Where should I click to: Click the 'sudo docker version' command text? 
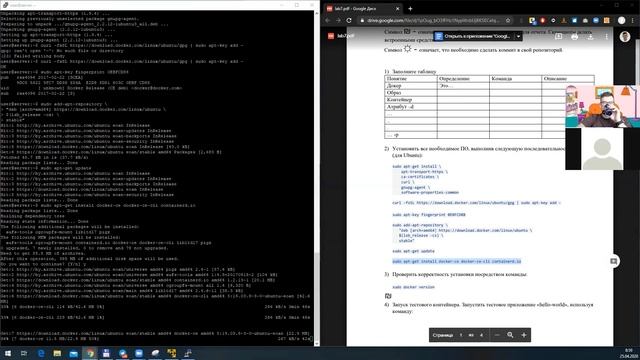tap(413, 287)
